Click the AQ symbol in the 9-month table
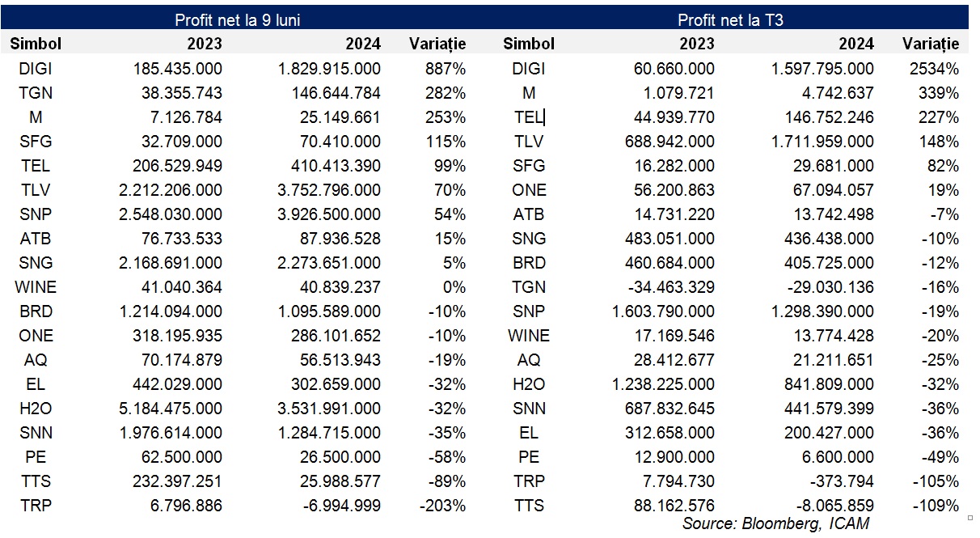 click(36, 360)
